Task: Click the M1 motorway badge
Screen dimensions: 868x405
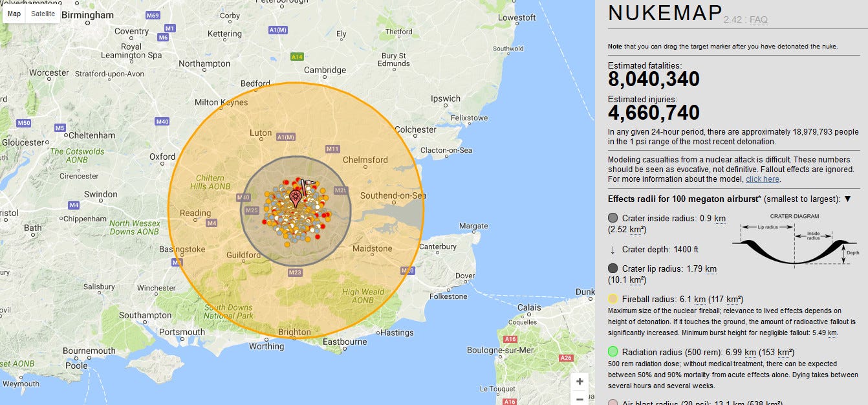Action: [170, 28]
